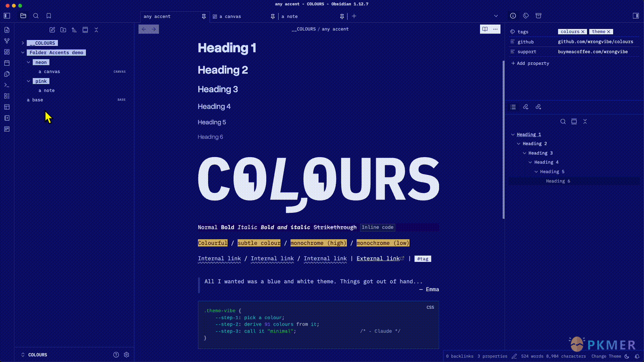
Task: Open the help icon at vault footer
Action: pyautogui.click(x=116, y=355)
